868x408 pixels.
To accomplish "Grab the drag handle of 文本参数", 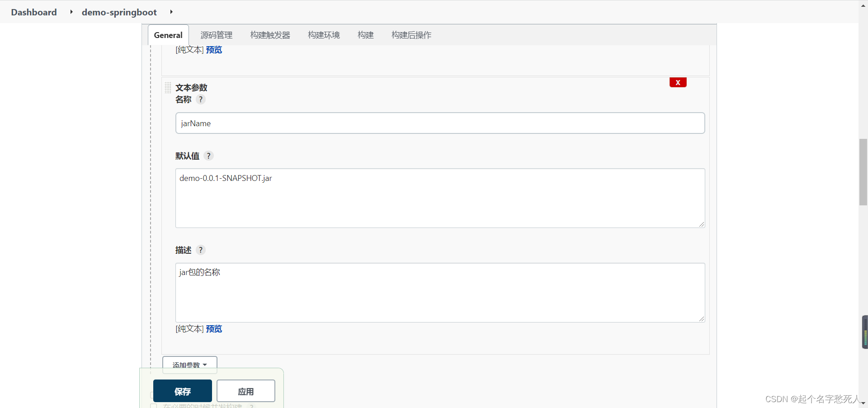I will pos(168,87).
